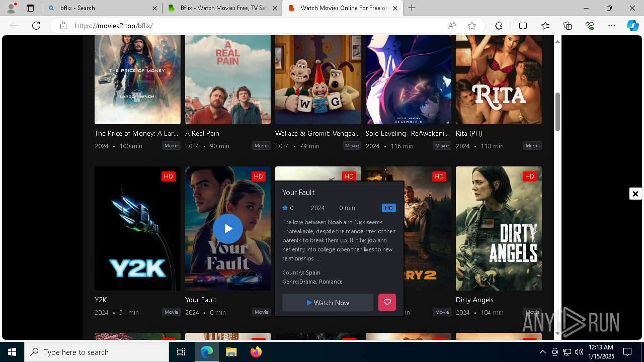Open the Rita (PH) poster

[x=499, y=79]
